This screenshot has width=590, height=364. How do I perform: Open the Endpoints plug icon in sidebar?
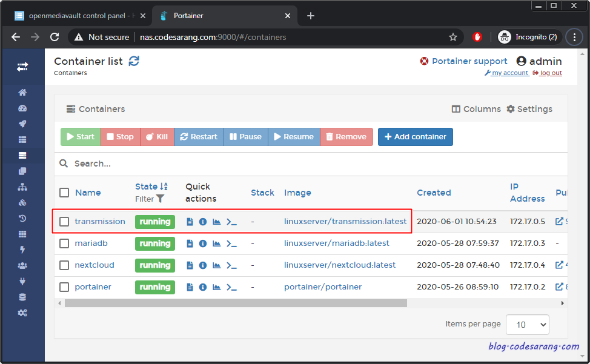point(22,281)
